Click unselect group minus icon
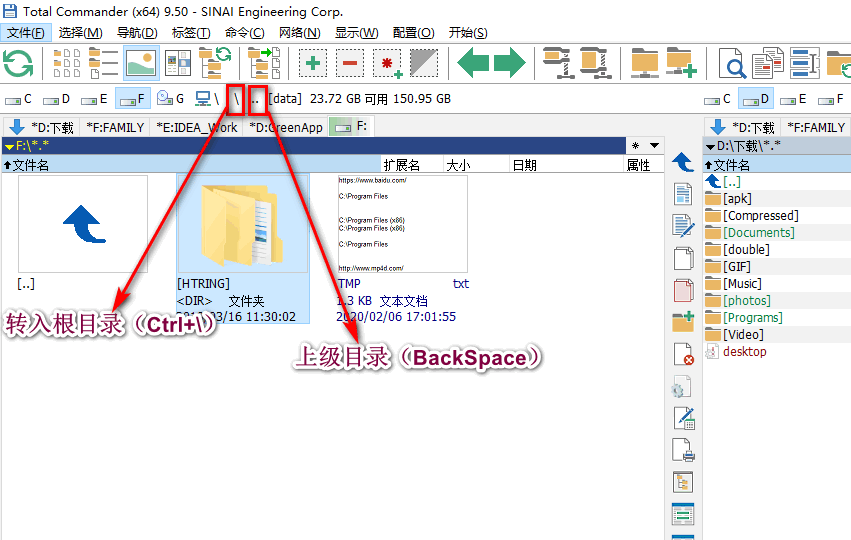 pyautogui.click(x=350, y=63)
